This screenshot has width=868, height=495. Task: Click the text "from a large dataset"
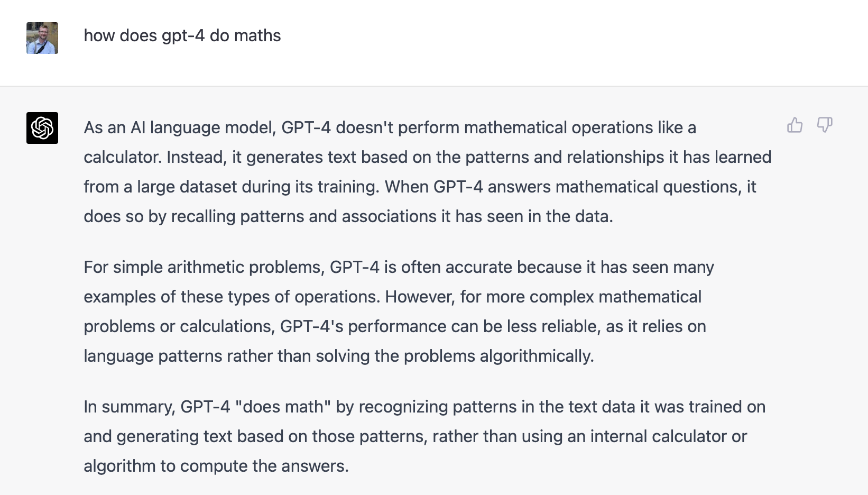[160, 187]
